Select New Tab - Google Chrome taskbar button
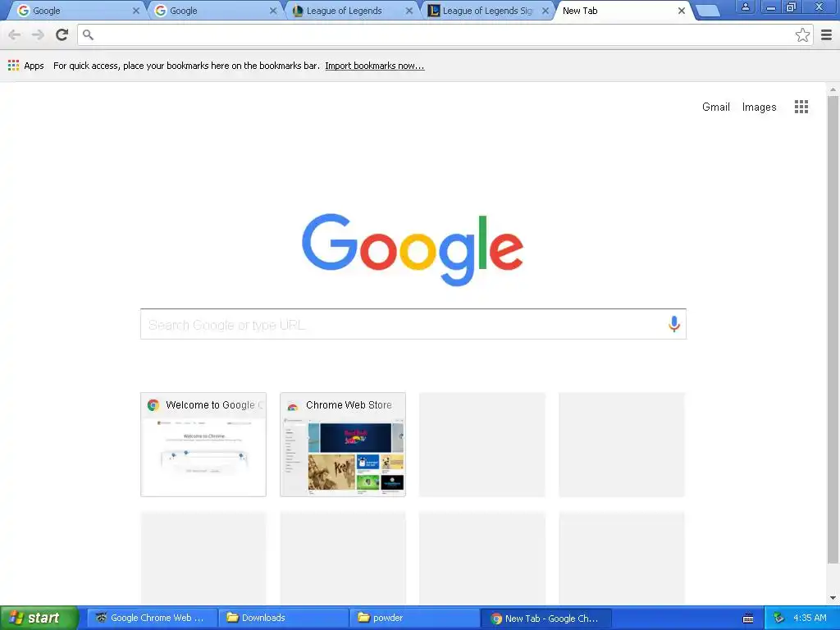 pos(546,619)
